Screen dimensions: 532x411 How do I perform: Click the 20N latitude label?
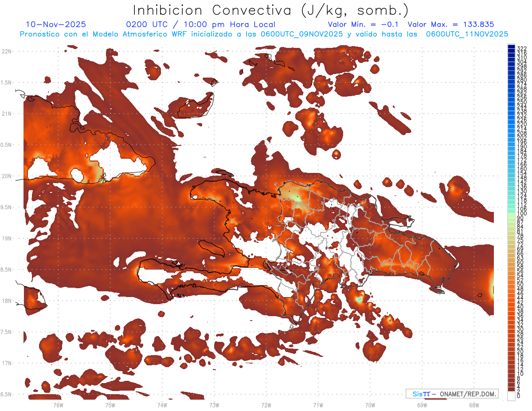[x=7, y=176]
